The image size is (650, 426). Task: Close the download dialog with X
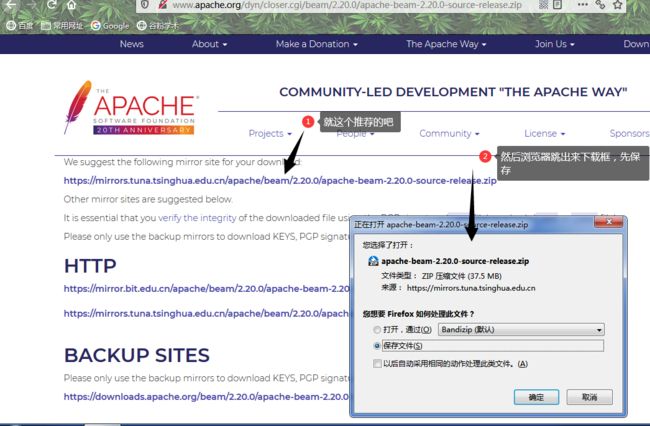609,222
